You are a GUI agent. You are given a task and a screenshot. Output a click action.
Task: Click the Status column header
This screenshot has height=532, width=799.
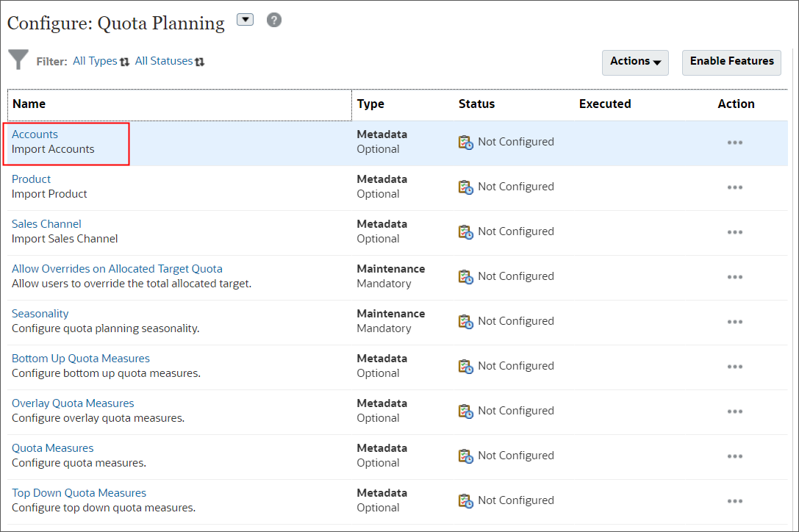point(476,104)
